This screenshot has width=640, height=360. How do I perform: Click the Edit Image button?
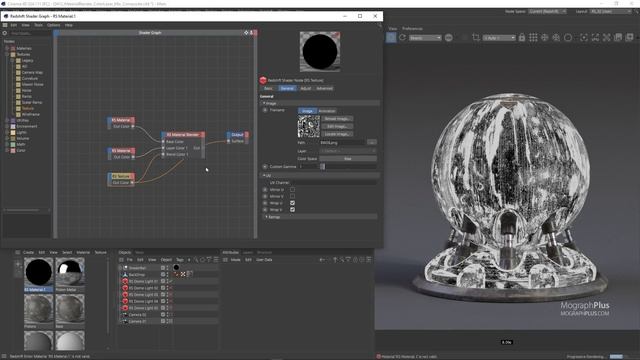tap(337, 126)
